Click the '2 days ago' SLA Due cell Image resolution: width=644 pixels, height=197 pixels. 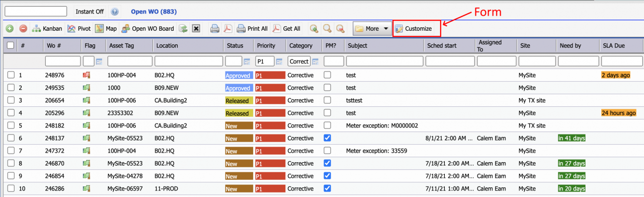[x=616, y=75]
